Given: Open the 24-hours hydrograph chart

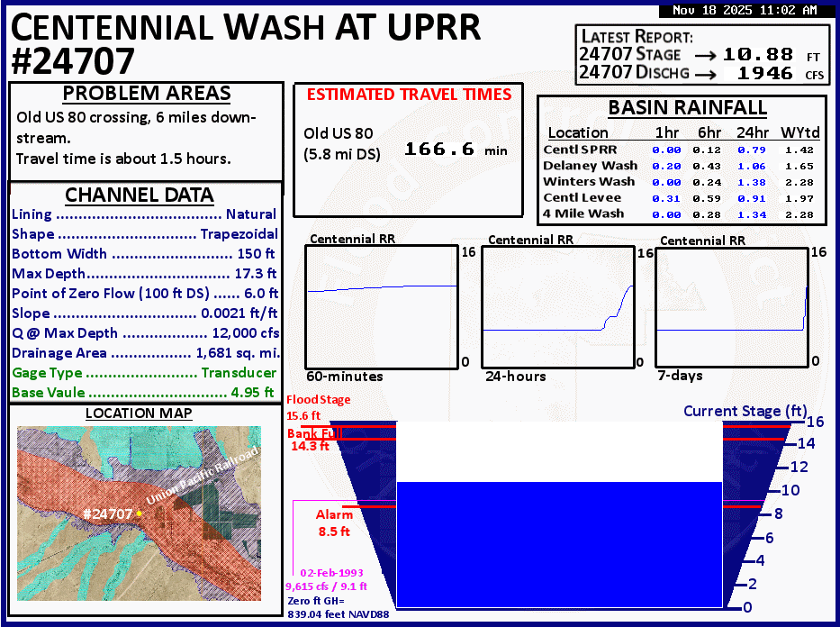Looking at the screenshot, I should [557, 306].
